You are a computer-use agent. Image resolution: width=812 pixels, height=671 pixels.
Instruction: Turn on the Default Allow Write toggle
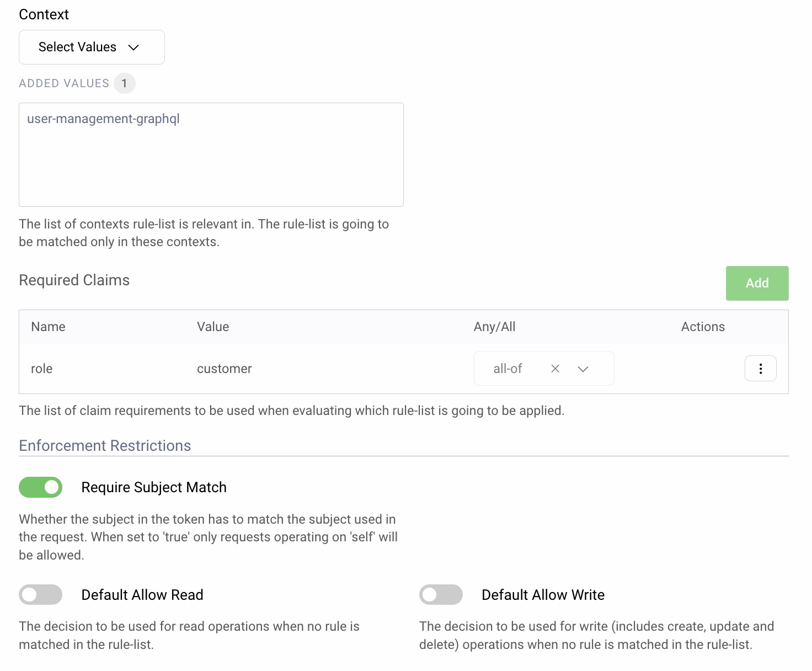(441, 595)
